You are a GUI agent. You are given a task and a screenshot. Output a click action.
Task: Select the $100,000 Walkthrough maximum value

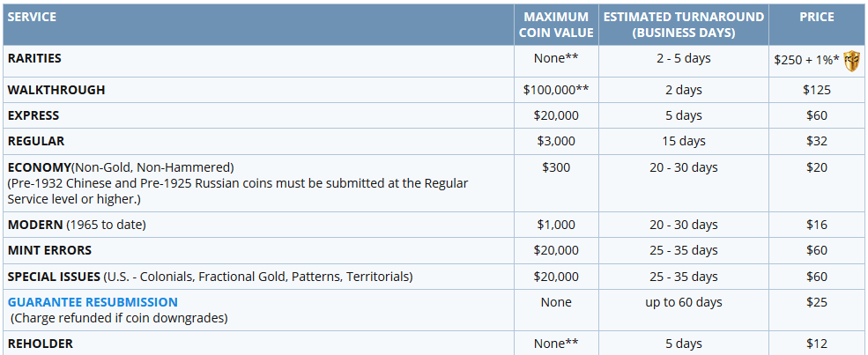click(556, 90)
